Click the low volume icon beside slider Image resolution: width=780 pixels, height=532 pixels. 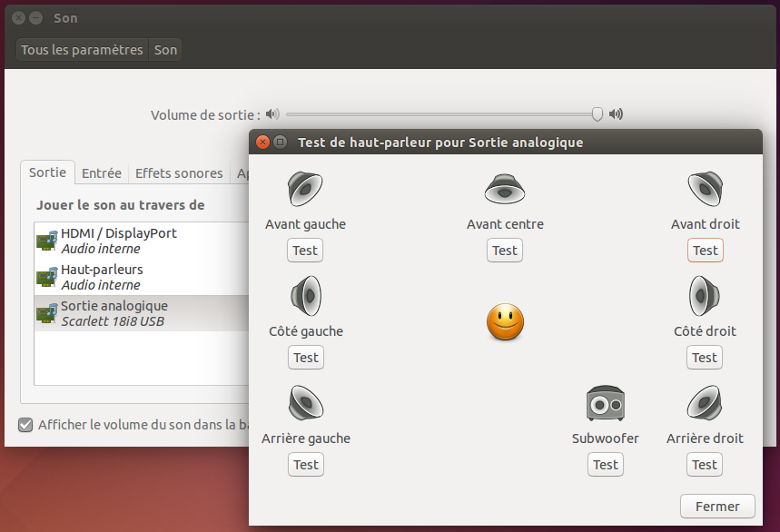click(x=272, y=114)
